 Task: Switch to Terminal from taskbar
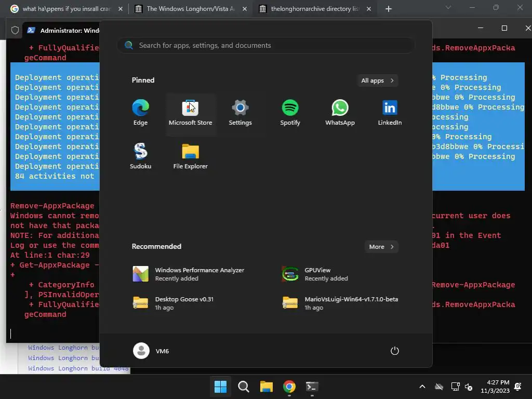312,387
